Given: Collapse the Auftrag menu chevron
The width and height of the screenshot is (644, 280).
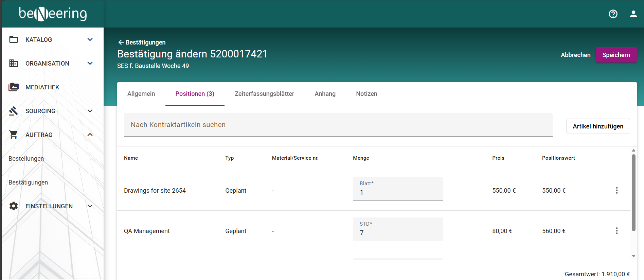Looking at the screenshot, I should 90,135.
